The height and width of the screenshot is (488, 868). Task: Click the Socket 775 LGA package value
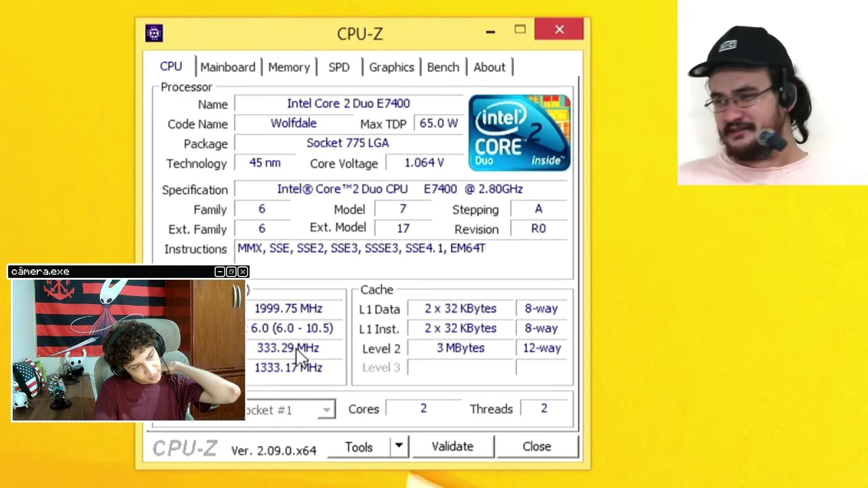click(348, 143)
